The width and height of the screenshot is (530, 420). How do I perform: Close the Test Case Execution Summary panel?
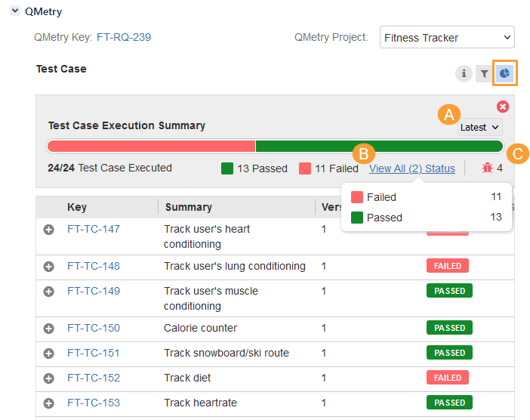[502, 107]
